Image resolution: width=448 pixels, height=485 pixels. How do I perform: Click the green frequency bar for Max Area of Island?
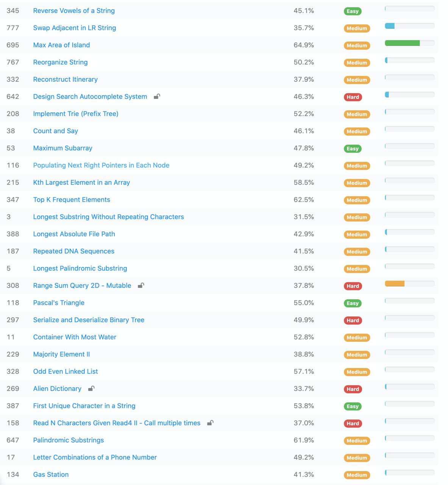pos(402,43)
